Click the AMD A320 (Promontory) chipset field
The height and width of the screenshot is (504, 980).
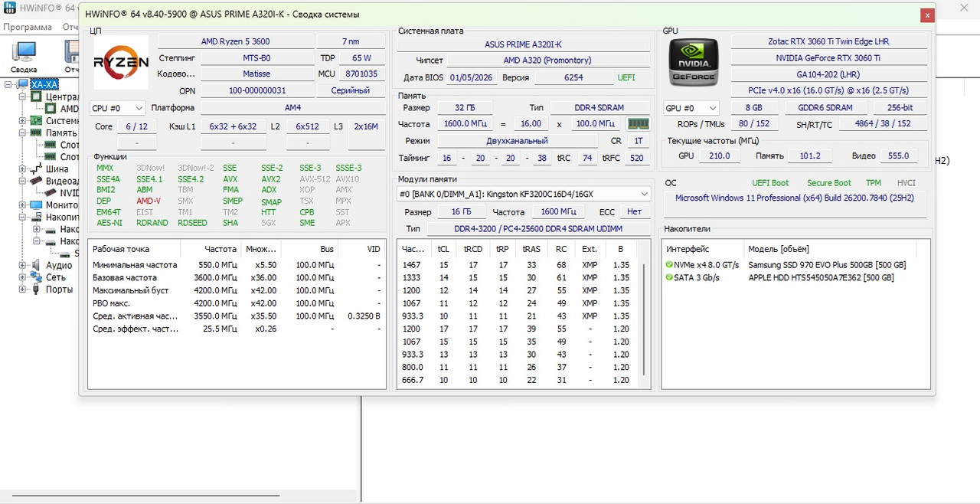547,61
